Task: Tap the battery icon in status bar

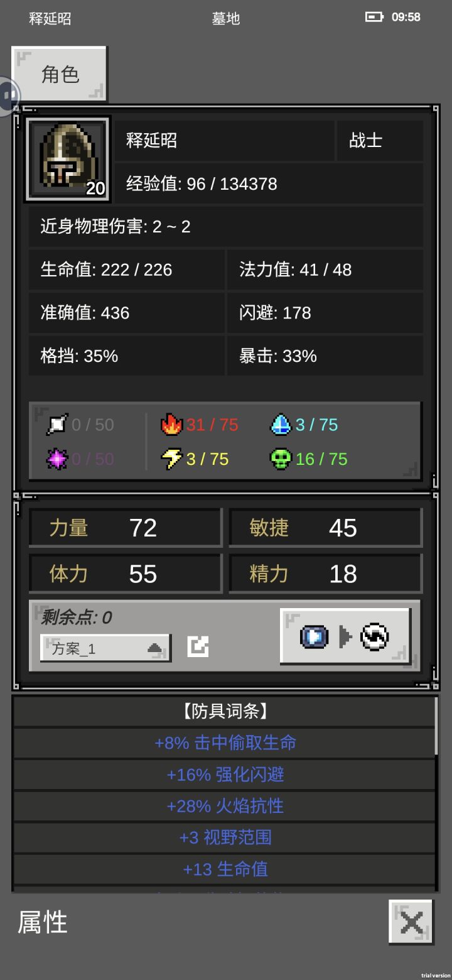Action: point(375,17)
